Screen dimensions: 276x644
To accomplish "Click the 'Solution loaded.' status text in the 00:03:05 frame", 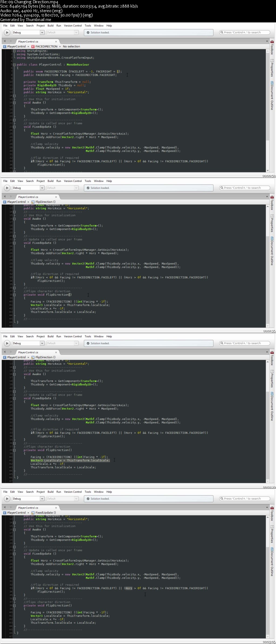I will click(x=100, y=499).
